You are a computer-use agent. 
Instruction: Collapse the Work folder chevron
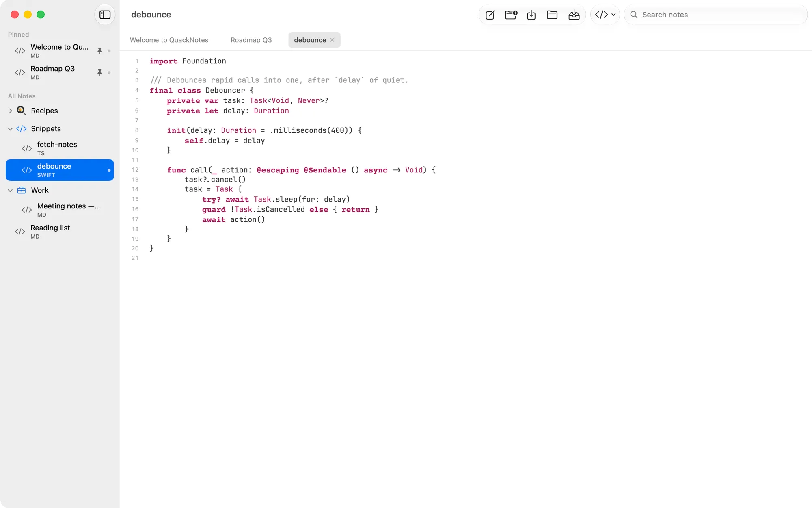11,190
